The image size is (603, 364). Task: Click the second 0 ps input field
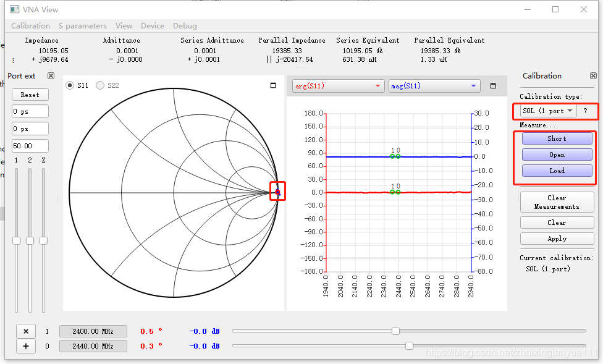point(30,129)
